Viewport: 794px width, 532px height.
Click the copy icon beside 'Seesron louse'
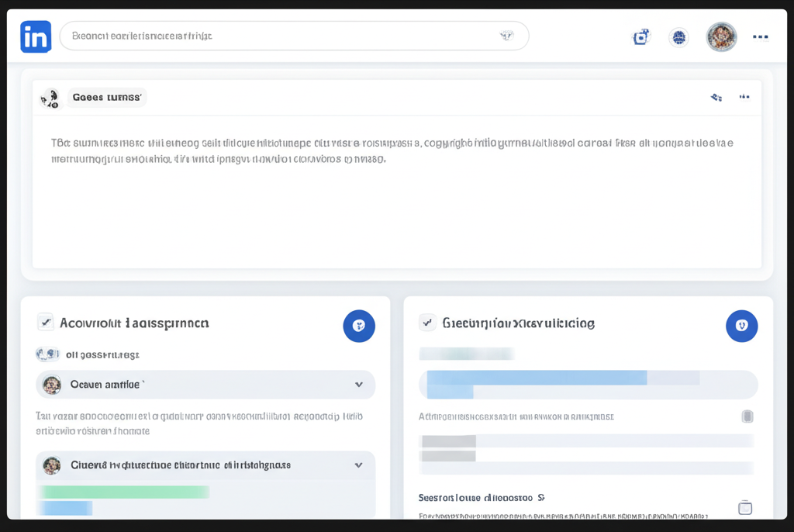coord(745,507)
